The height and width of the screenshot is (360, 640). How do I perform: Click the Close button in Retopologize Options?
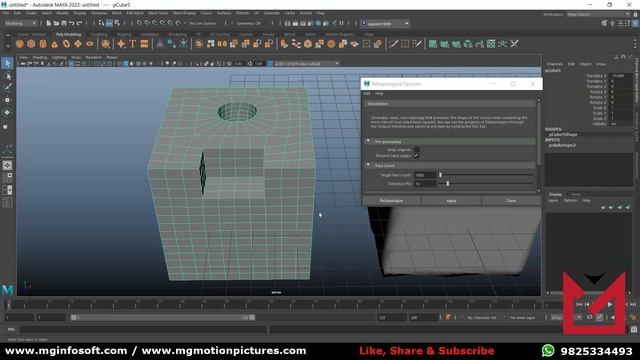tap(511, 201)
